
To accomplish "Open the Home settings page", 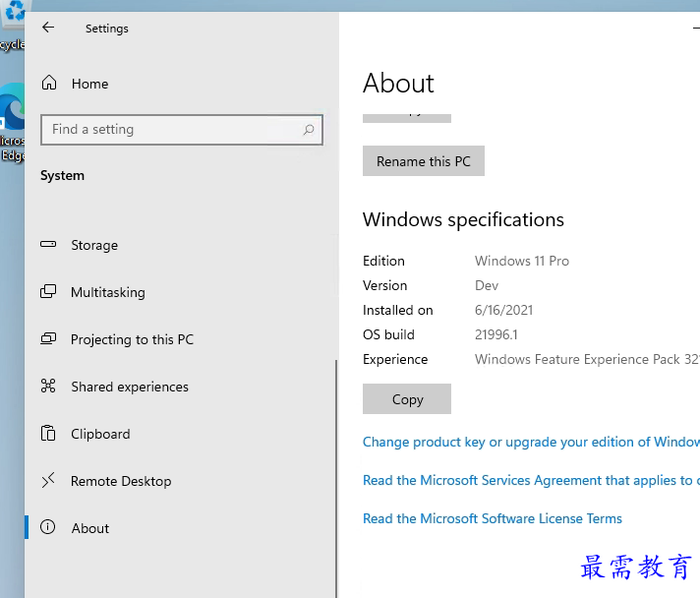I will [x=88, y=85].
